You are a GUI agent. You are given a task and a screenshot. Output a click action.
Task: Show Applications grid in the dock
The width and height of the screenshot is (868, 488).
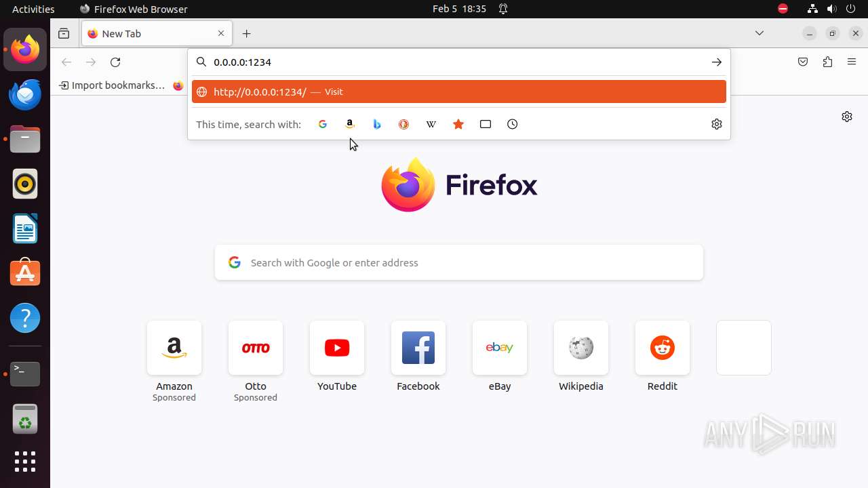(25, 462)
